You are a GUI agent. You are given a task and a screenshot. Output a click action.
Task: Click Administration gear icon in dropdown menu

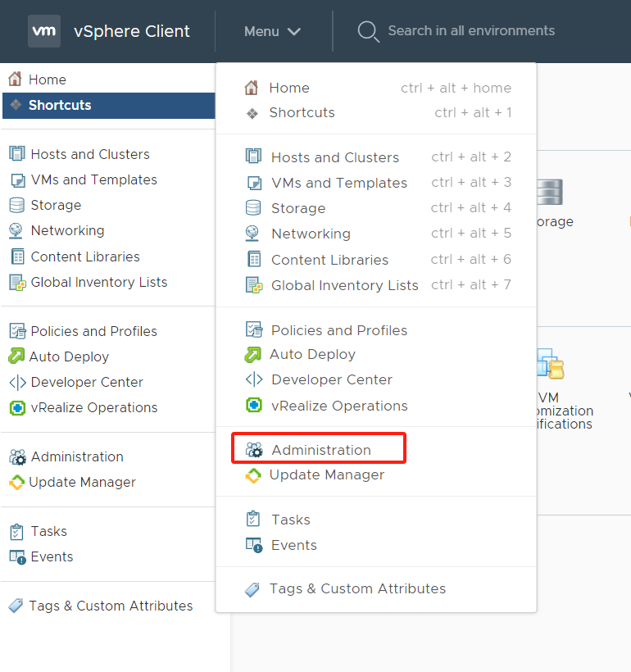254,450
